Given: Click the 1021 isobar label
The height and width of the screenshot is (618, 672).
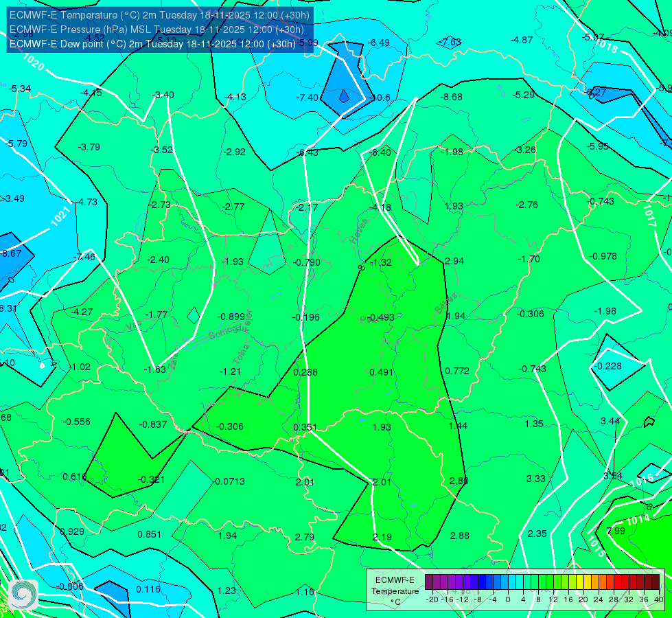Looking at the screenshot, I should [x=60, y=216].
